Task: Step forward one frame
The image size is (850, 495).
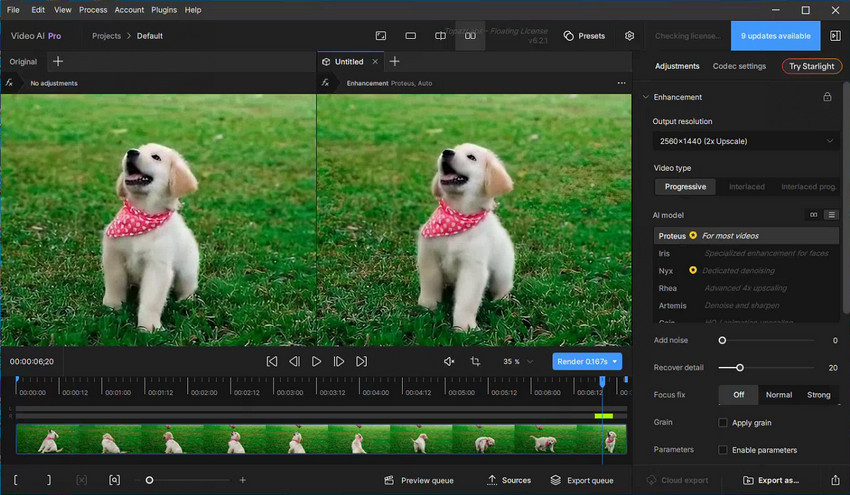Action: point(339,362)
